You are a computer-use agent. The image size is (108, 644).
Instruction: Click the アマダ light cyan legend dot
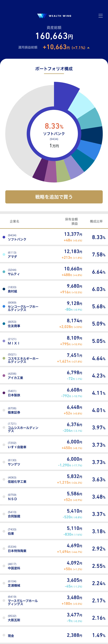(4, 254)
